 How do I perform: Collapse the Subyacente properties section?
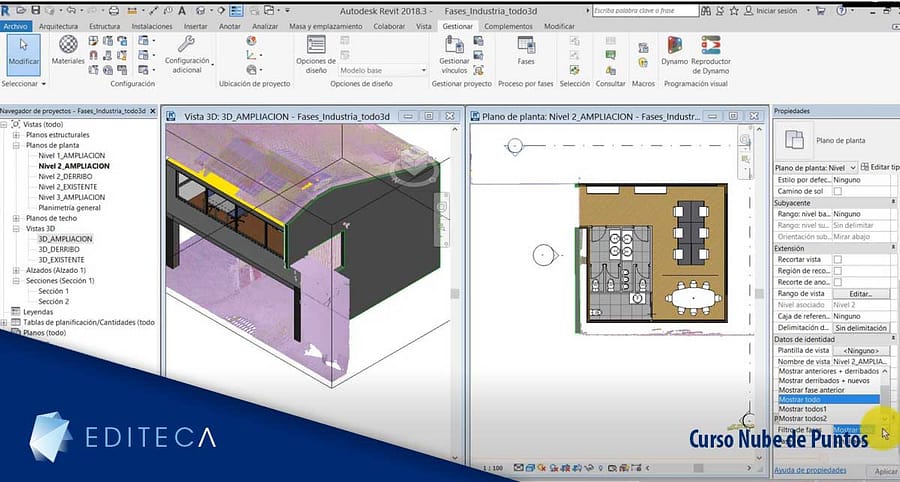pos(893,203)
